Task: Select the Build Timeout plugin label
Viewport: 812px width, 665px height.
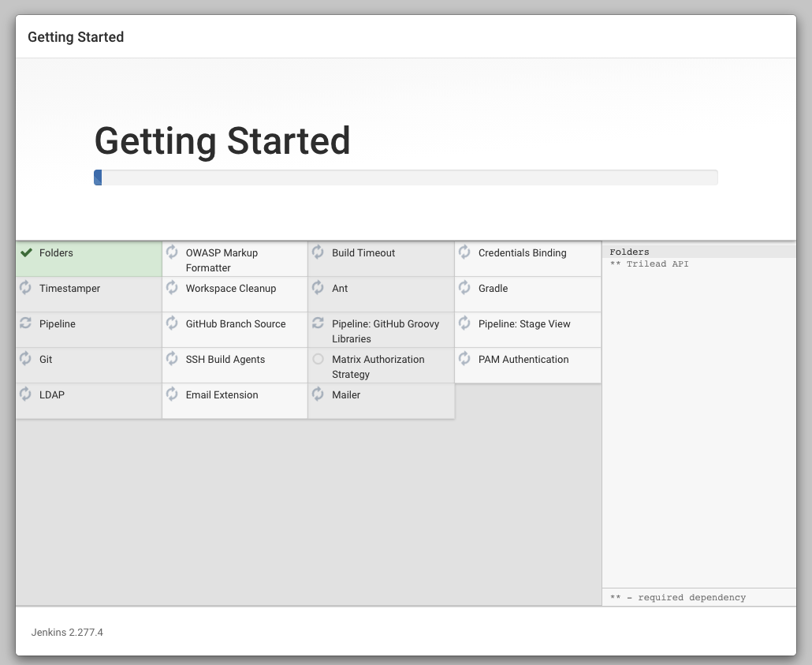Action: 363,253
